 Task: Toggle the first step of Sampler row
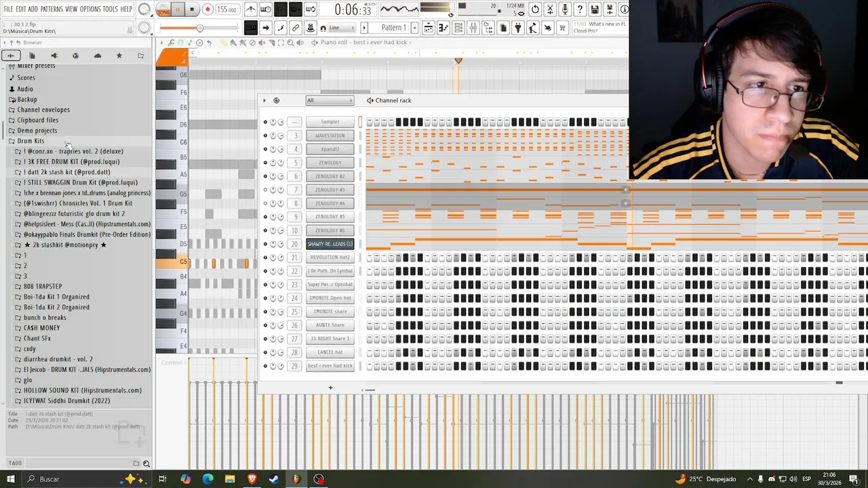(x=370, y=122)
